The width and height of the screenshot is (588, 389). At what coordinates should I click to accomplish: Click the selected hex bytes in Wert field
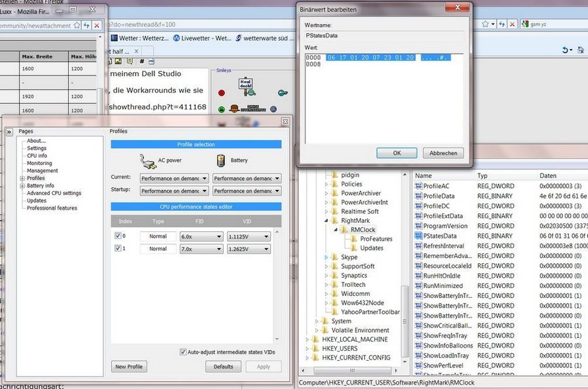(x=370, y=58)
